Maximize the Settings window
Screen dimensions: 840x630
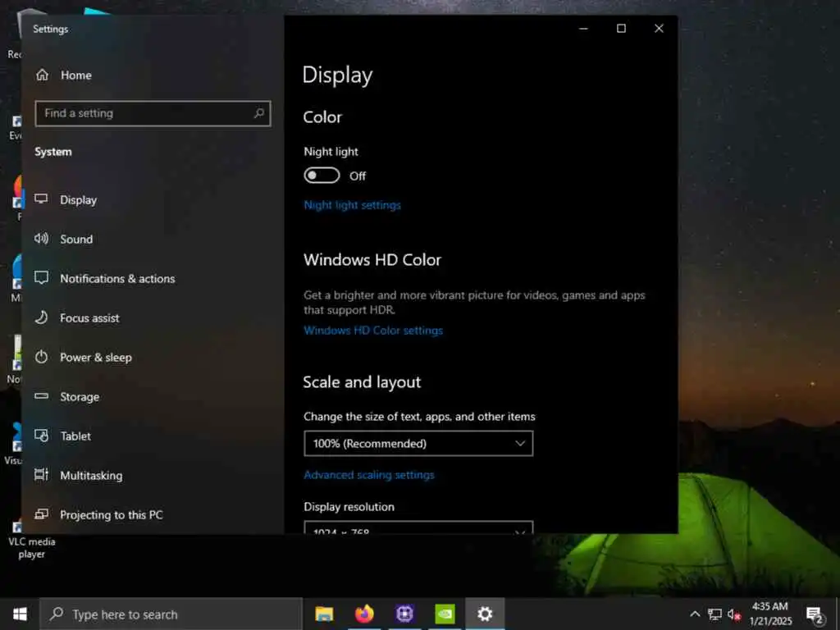pos(621,29)
